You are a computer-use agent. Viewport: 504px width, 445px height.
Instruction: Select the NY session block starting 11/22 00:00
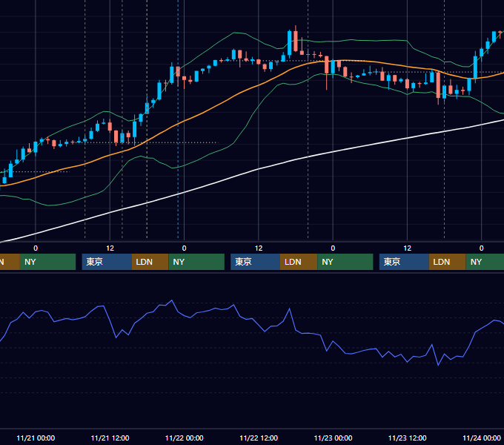coord(196,262)
